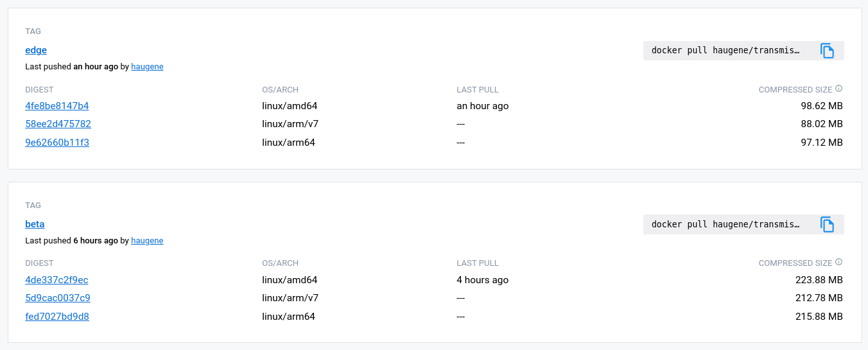Select beta docker pull command text
The width and height of the screenshot is (868, 350).
coord(726,224)
